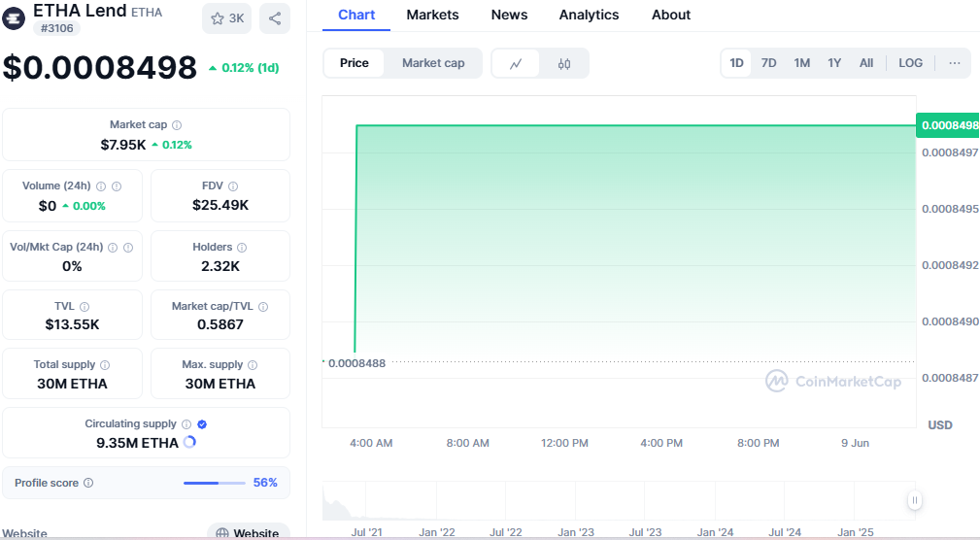Select the 1M time range
This screenshot has width=980, height=540.
[x=802, y=63]
